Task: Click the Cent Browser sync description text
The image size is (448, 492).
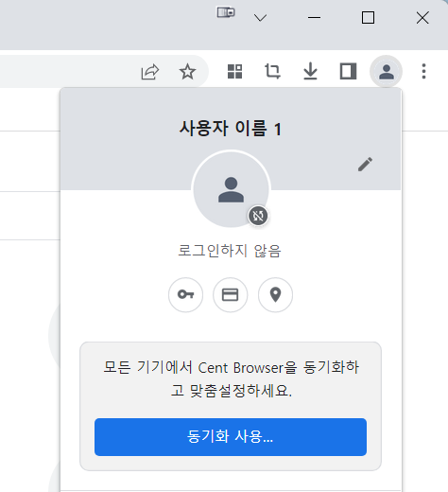Action: [x=231, y=379]
